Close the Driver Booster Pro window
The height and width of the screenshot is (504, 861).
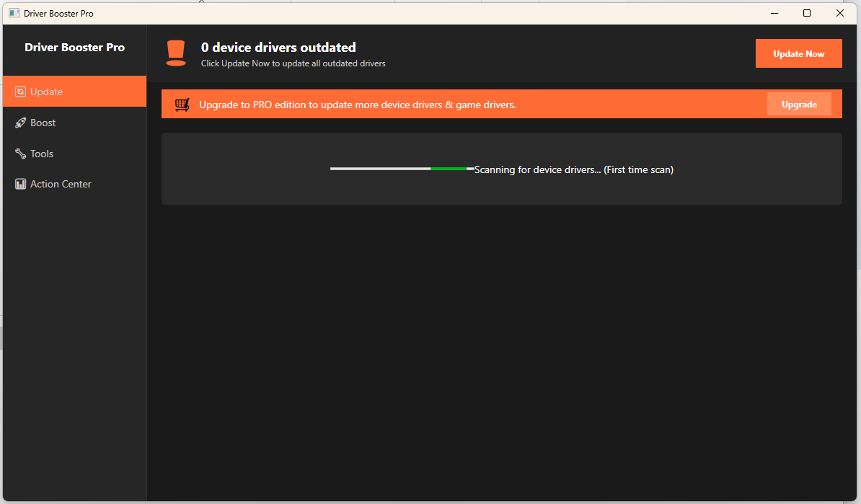pos(839,13)
